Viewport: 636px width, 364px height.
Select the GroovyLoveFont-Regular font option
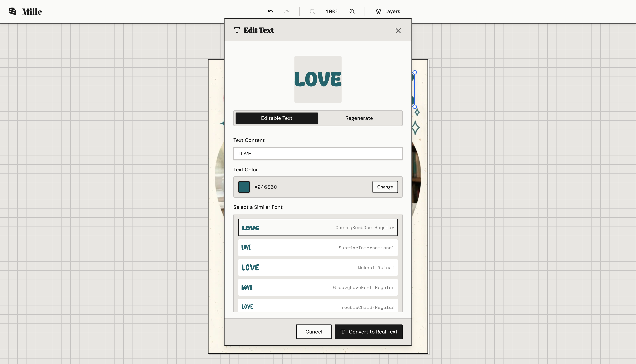coord(318,288)
